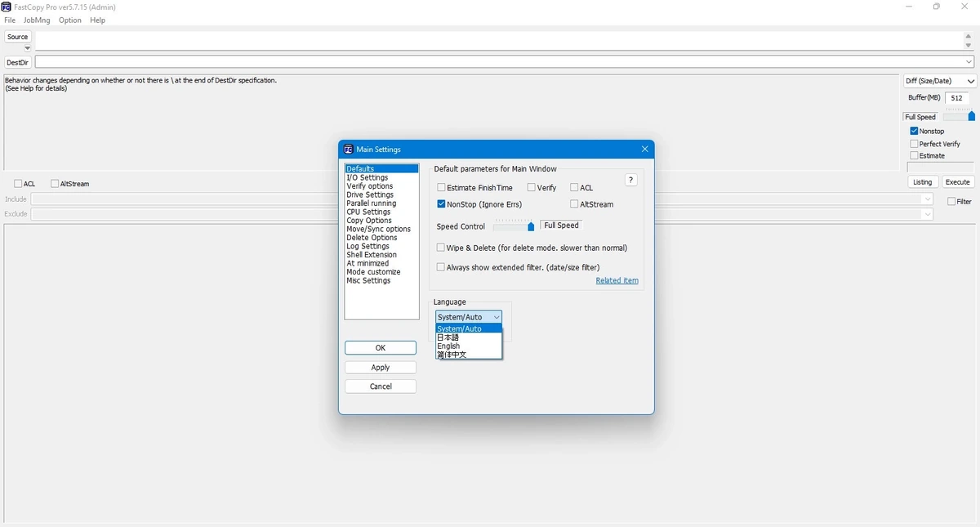The width and height of the screenshot is (980, 527).
Task: Open CPU Settings category
Action: click(x=381, y=212)
